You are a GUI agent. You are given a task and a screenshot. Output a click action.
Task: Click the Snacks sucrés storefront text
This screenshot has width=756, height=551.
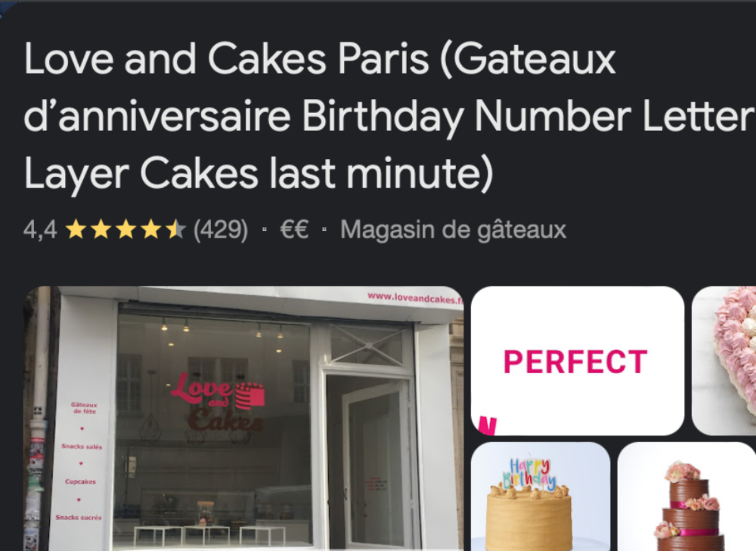coord(78,518)
